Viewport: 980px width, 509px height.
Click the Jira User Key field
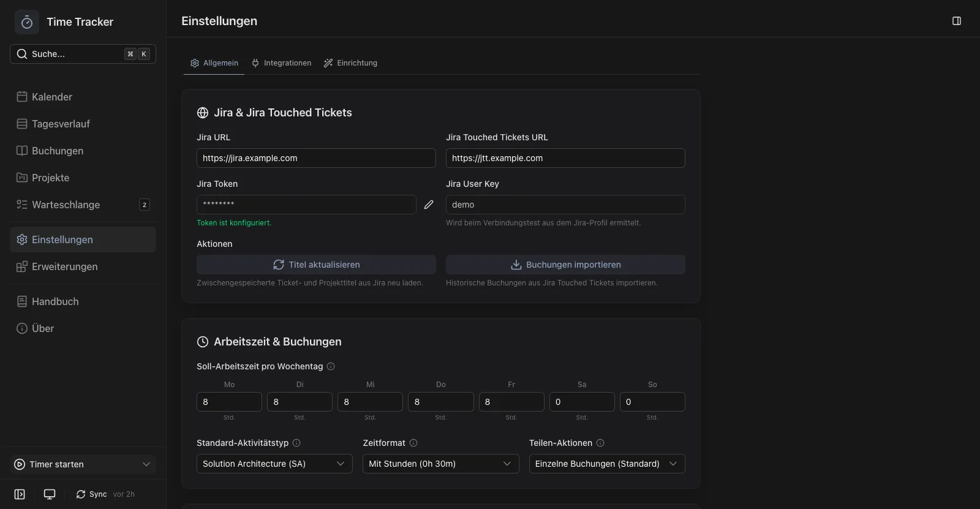[x=565, y=205]
